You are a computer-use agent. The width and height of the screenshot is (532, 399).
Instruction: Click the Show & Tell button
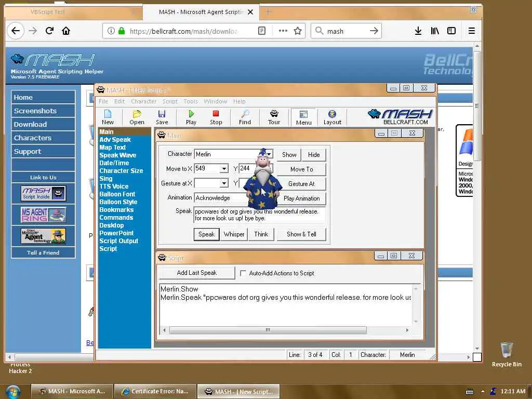[301, 234]
